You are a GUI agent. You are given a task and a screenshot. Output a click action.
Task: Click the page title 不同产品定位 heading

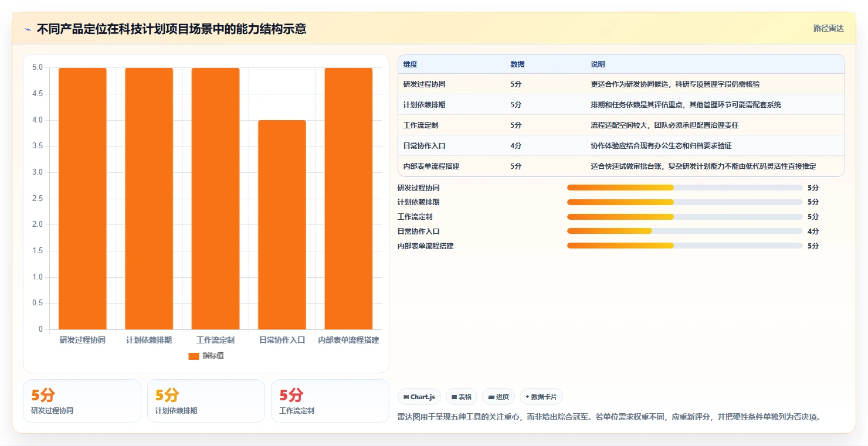point(171,29)
